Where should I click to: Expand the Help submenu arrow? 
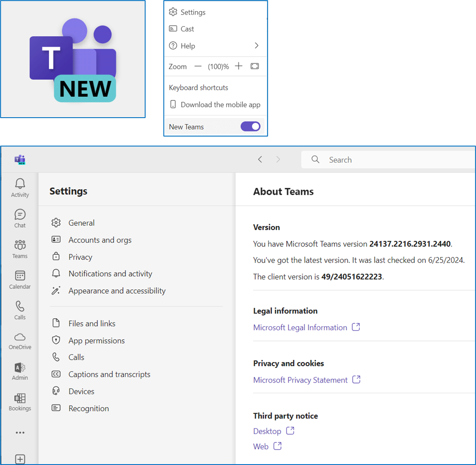(x=256, y=46)
